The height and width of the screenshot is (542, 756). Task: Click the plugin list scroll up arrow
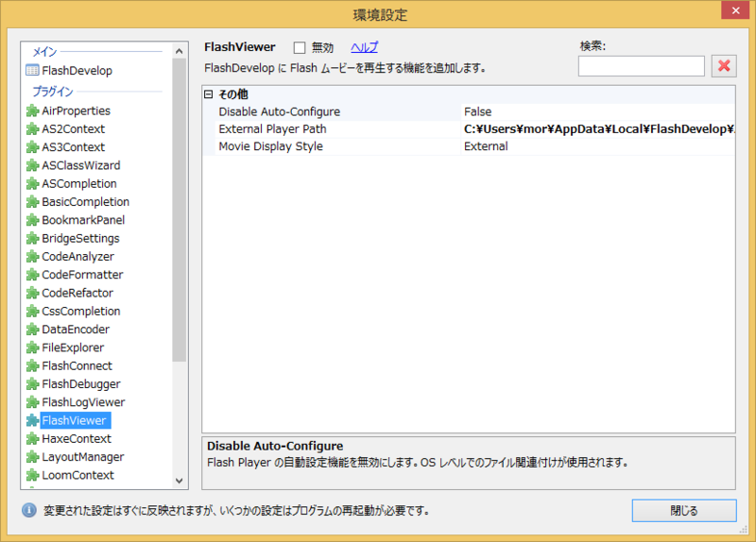click(x=180, y=51)
